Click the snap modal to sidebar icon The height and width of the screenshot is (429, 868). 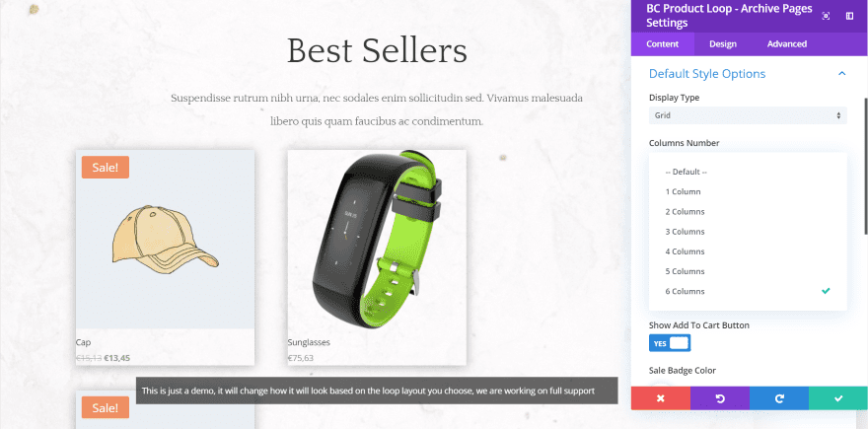(849, 16)
